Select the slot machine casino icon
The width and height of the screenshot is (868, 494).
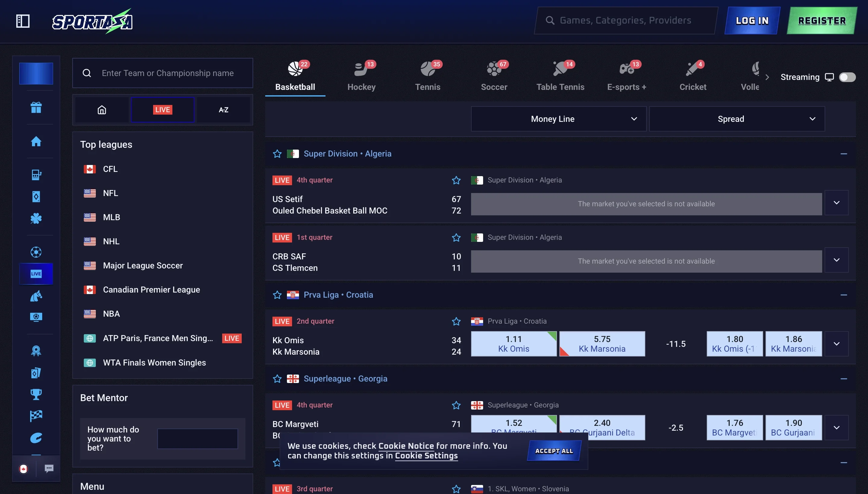click(36, 175)
